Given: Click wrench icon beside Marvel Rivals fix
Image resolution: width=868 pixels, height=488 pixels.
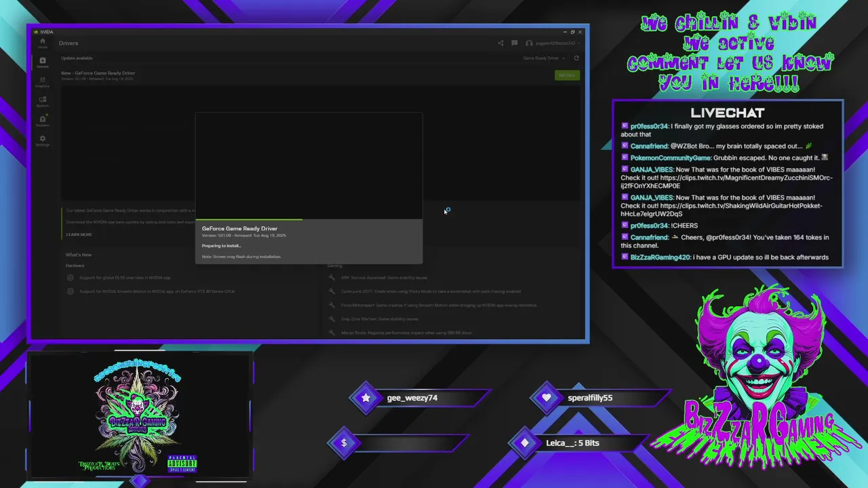Looking at the screenshot, I should point(332,332).
